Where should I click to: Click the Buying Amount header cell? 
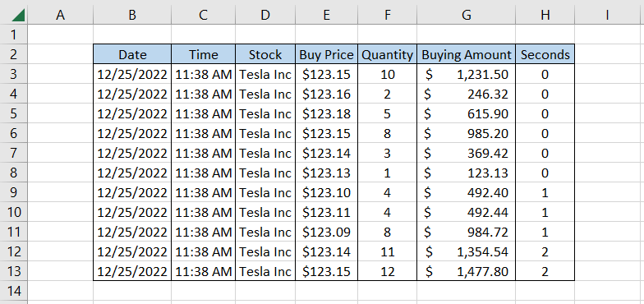(x=467, y=54)
